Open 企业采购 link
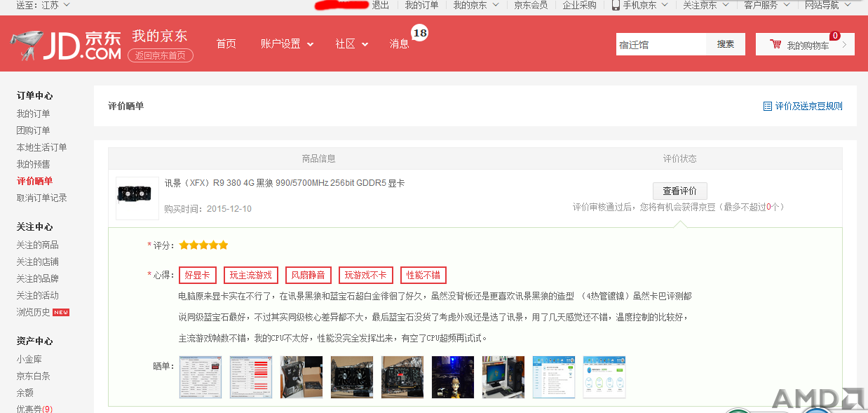This screenshot has width=868, height=413. [x=579, y=5]
